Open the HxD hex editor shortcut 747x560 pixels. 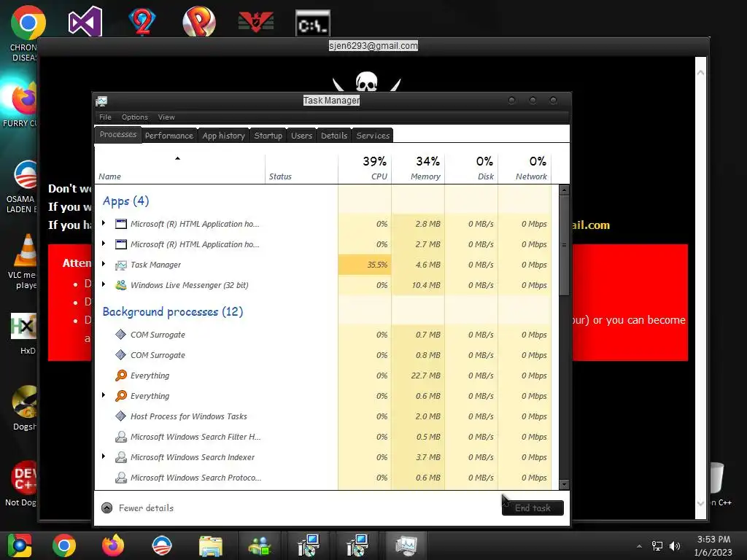(24, 327)
